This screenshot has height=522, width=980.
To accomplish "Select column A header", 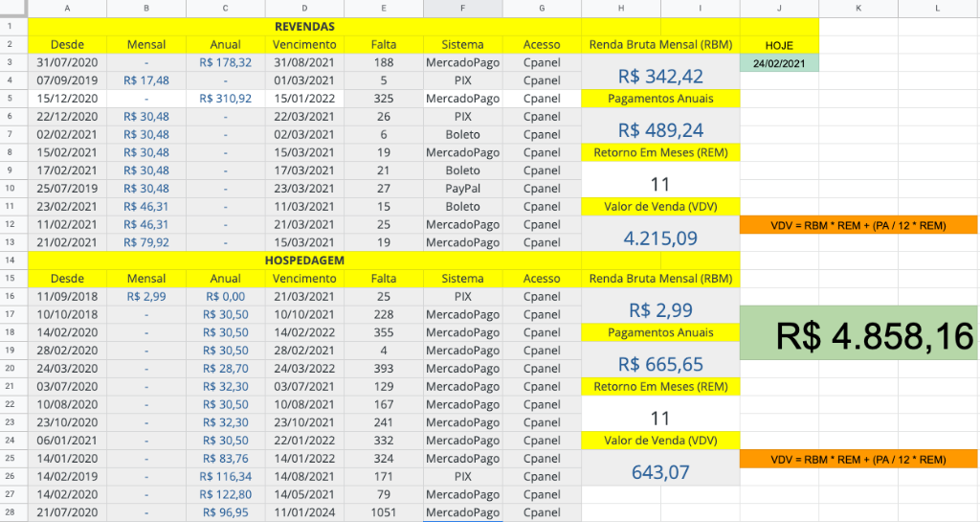I will point(68,8).
